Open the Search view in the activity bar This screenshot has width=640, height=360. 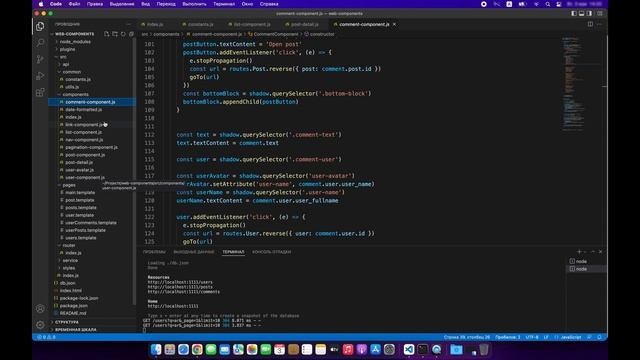(40, 42)
